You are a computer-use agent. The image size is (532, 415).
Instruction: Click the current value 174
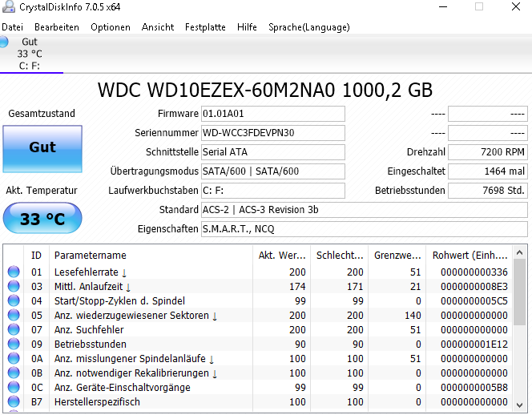[x=297, y=286]
